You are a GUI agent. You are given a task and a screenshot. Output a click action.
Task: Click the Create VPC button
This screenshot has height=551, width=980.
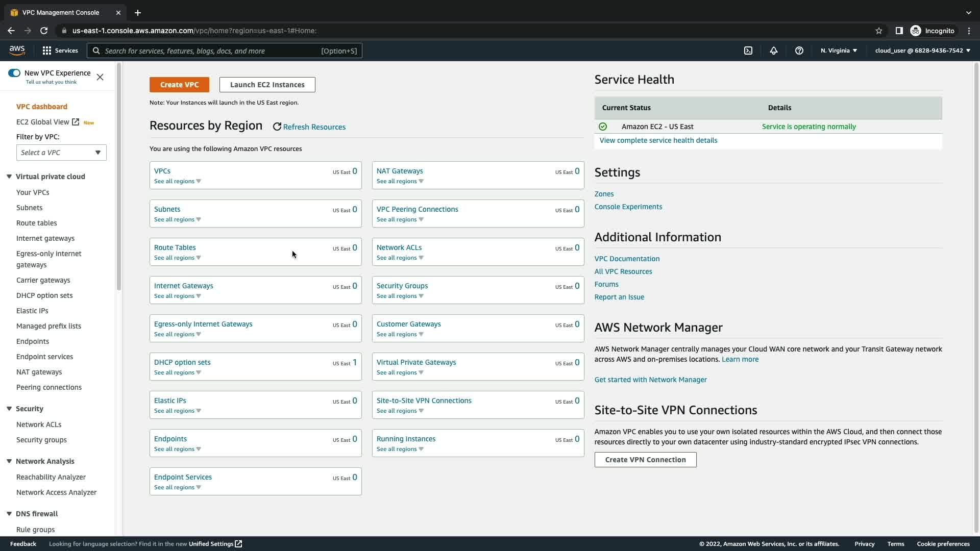[179, 85]
